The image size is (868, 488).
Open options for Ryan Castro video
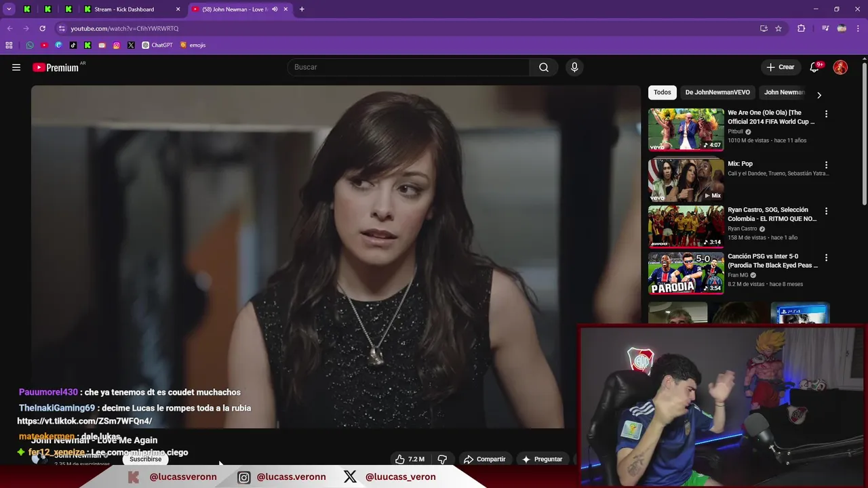826,211
